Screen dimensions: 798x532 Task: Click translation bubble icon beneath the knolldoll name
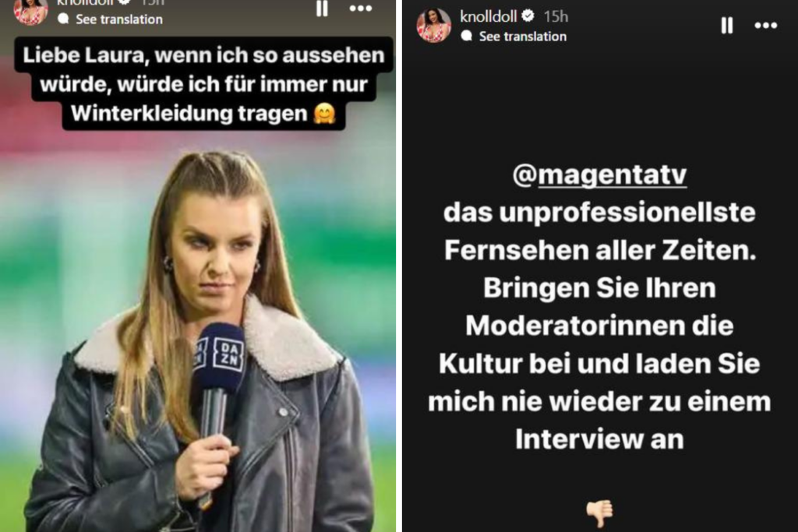pos(466,36)
